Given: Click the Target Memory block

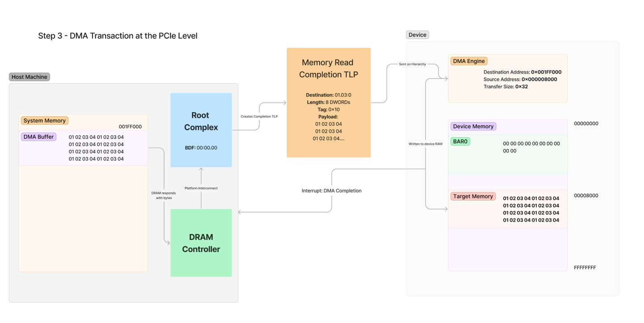Looking at the screenshot, I should click(508, 209).
